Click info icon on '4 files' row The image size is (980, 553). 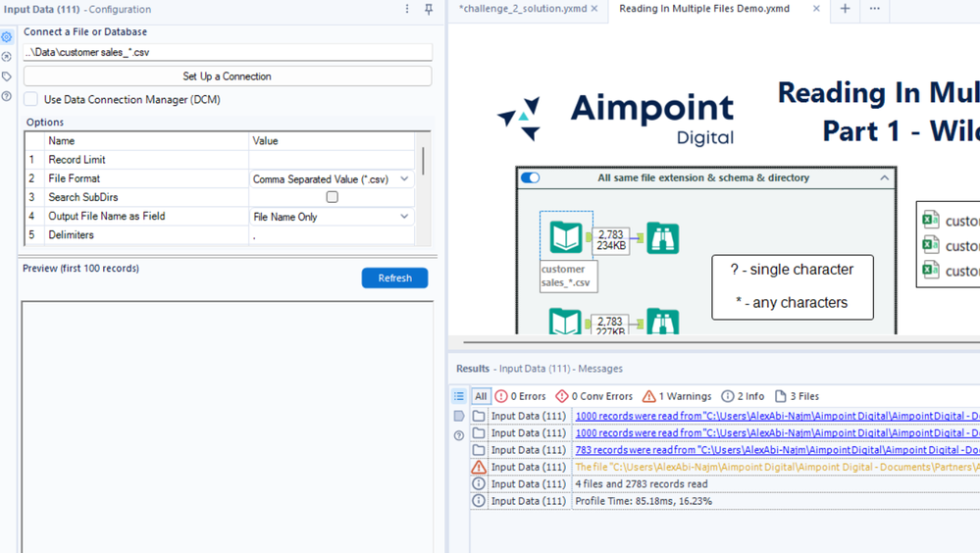[x=479, y=483]
